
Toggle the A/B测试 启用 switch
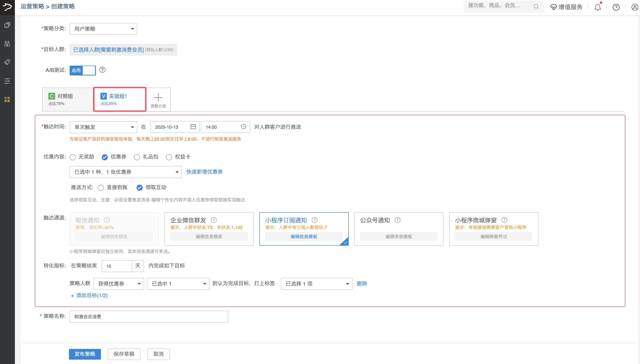click(x=83, y=70)
